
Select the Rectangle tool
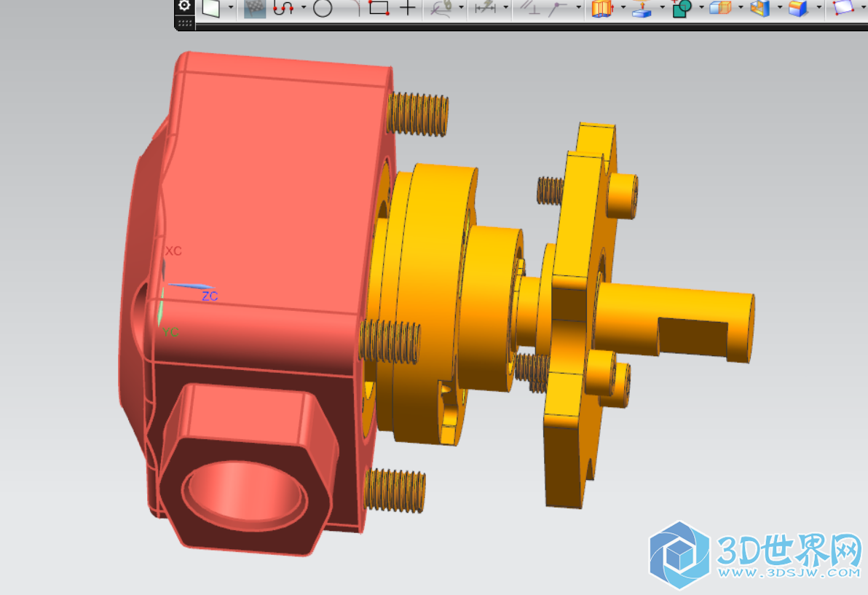(x=379, y=8)
